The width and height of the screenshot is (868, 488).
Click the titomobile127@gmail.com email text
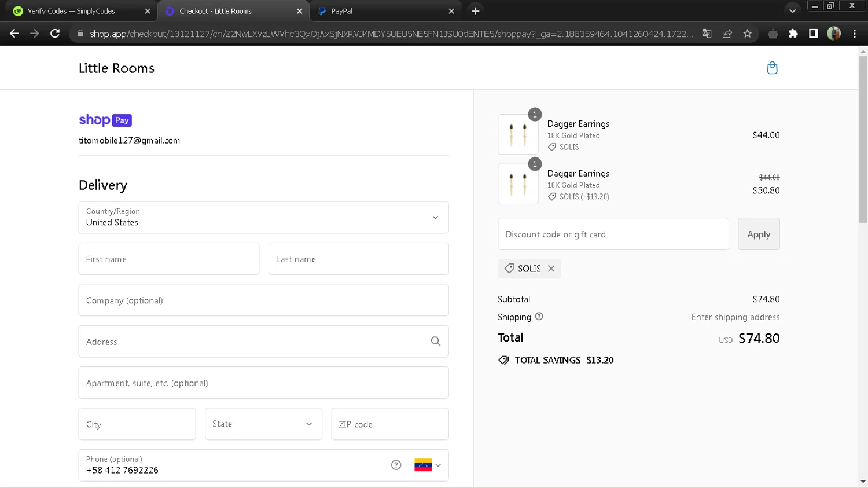[129, 141]
